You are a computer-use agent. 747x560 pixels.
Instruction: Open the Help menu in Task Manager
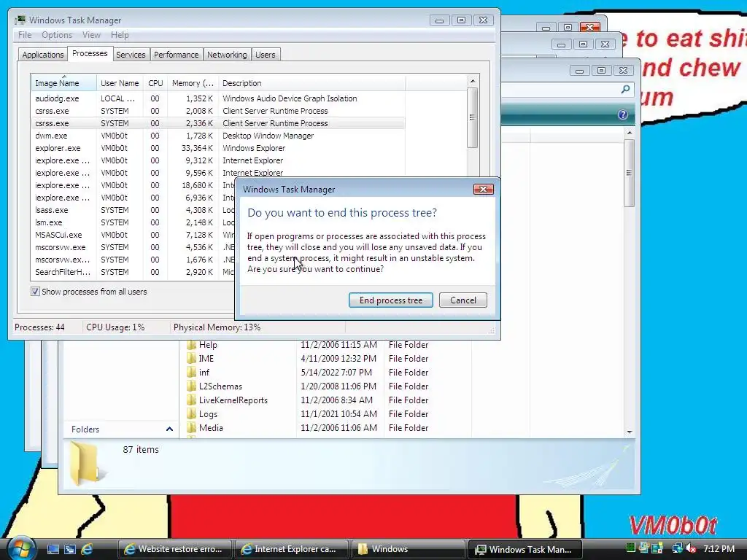(x=120, y=35)
